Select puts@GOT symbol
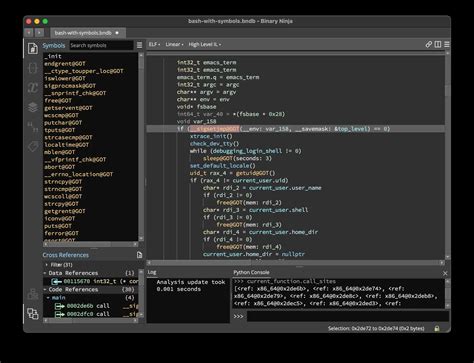The image size is (474, 363). pyautogui.click(x=58, y=226)
